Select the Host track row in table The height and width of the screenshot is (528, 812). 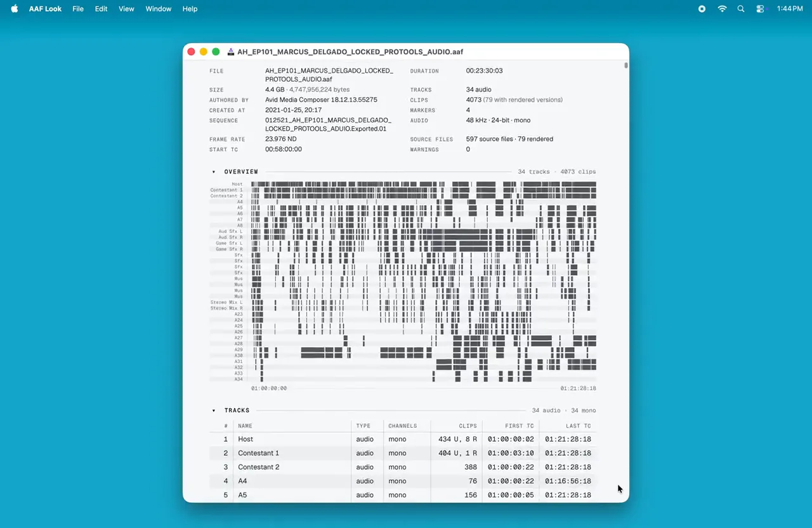pos(403,439)
